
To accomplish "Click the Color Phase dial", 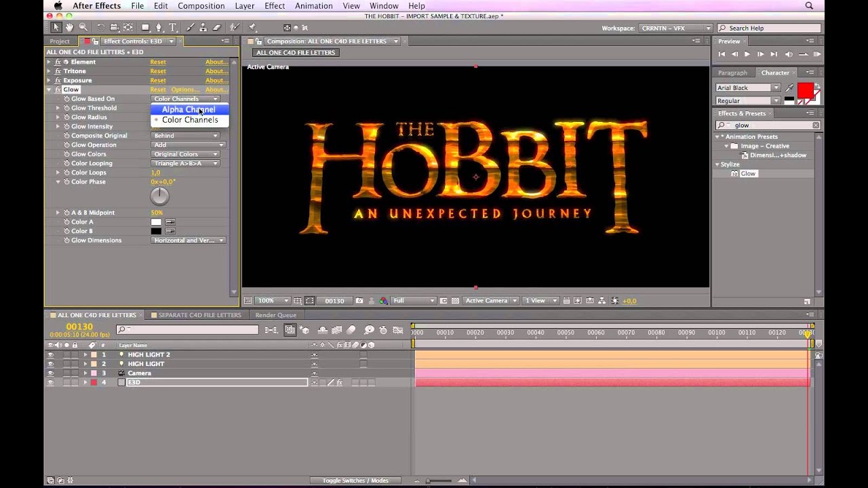I will 159,196.
